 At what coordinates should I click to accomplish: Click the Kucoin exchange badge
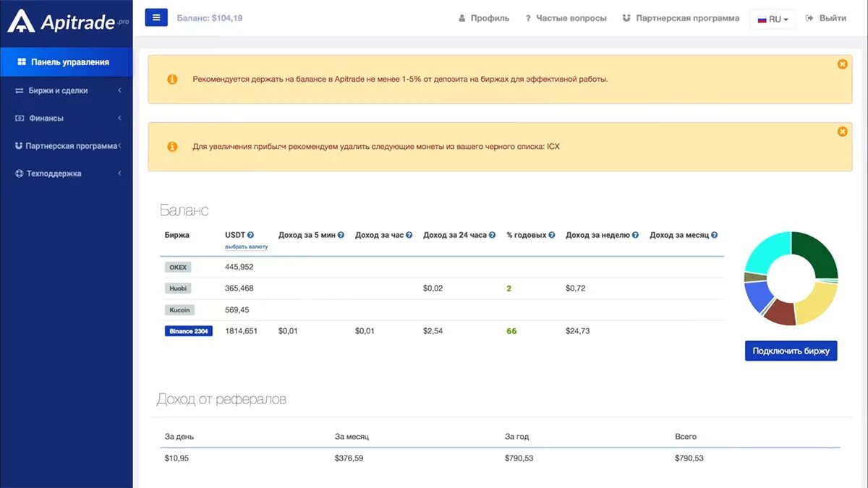179,309
